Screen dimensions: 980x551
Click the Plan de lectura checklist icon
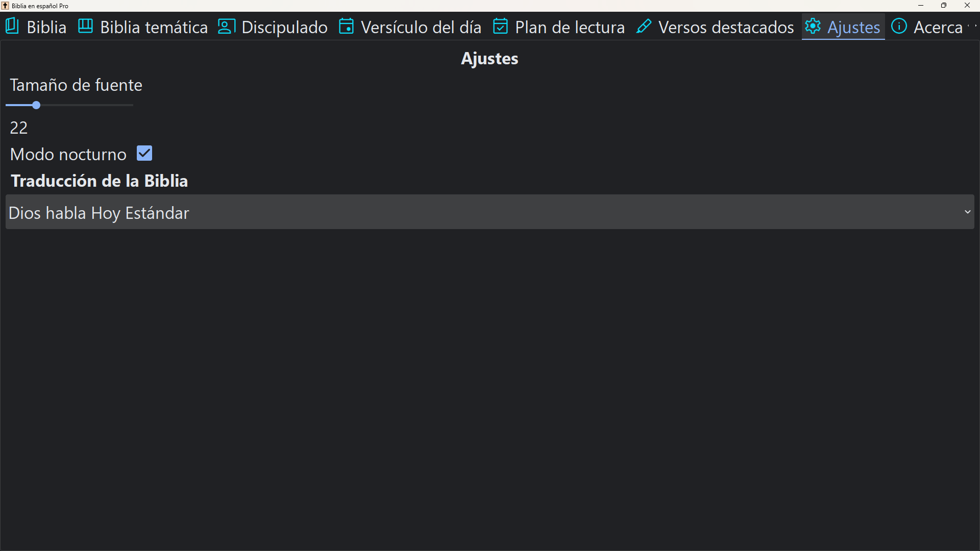[x=501, y=27]
